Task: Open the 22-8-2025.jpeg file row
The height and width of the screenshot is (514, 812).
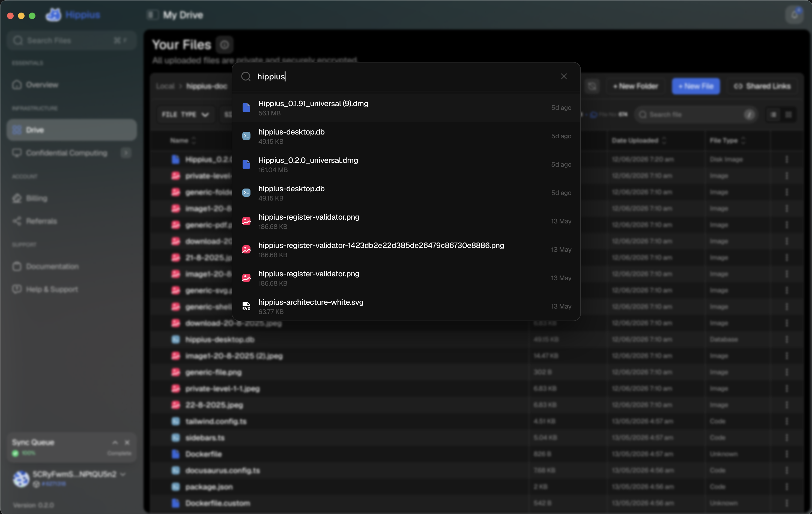Action: click(x=477, y=405)
